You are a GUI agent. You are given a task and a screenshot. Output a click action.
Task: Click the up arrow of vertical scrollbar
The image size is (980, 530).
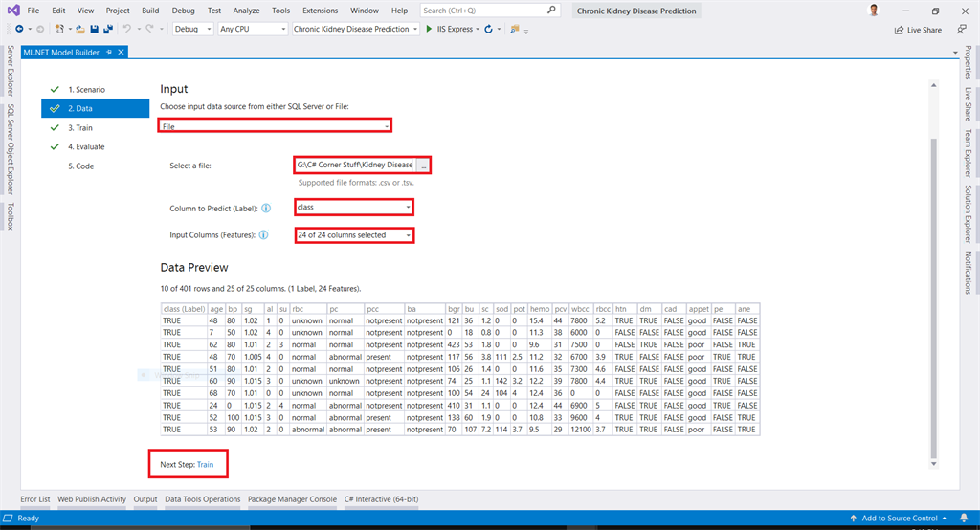[x=934, y=85]
